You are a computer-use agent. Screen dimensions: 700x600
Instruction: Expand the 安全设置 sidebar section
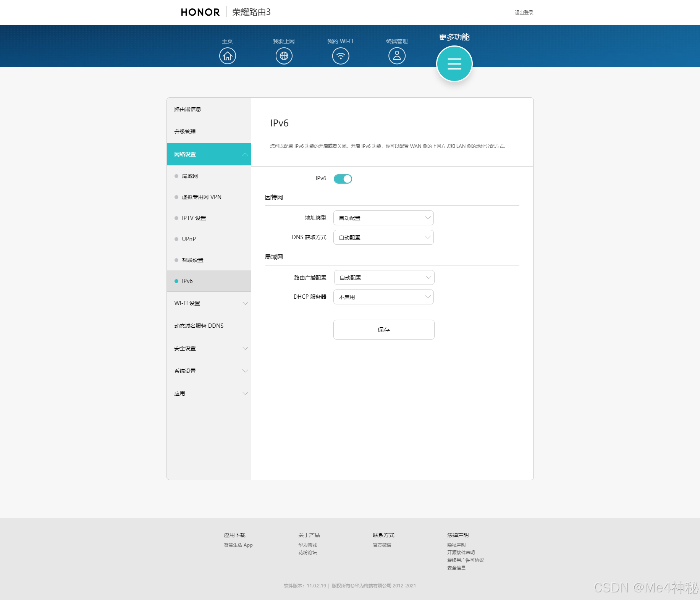coord(209,348)
